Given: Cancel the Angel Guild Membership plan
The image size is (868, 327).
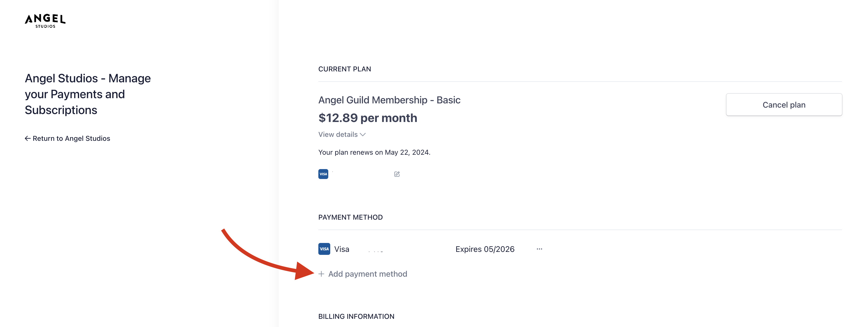Looking at the screenshot, I should point(784,105).
